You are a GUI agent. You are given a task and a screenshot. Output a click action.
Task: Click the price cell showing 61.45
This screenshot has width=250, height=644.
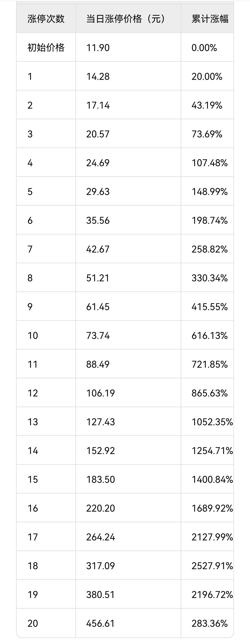tap(98, 307)
